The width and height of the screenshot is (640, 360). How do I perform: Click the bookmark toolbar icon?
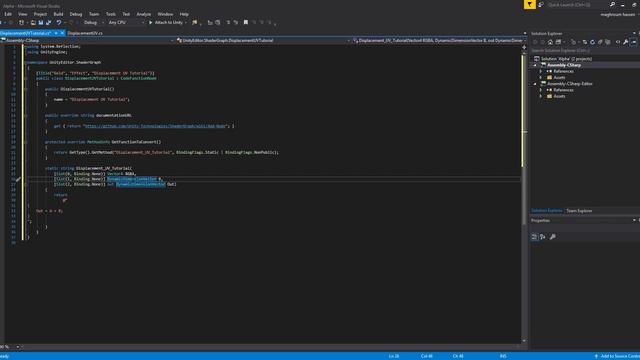[x=246, y=22]
